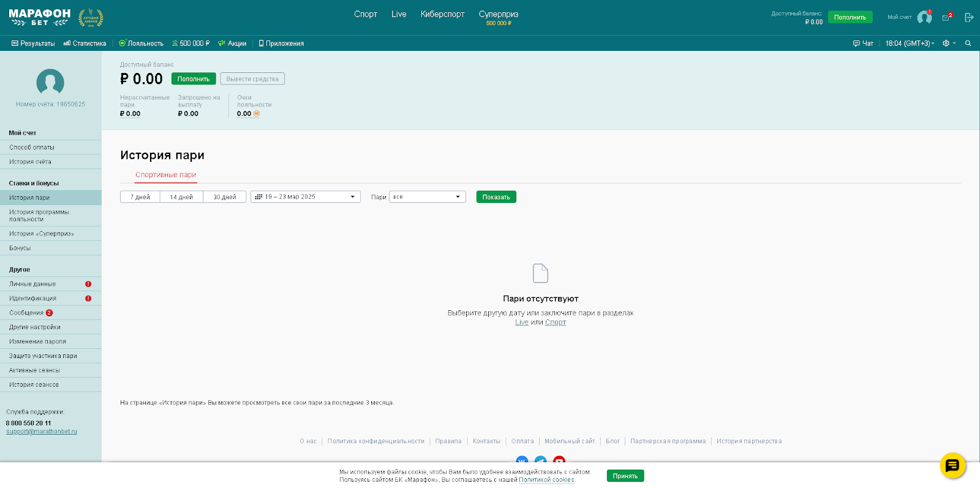
Task: Expand the bets type dropdown
Action: pos(427,197)
